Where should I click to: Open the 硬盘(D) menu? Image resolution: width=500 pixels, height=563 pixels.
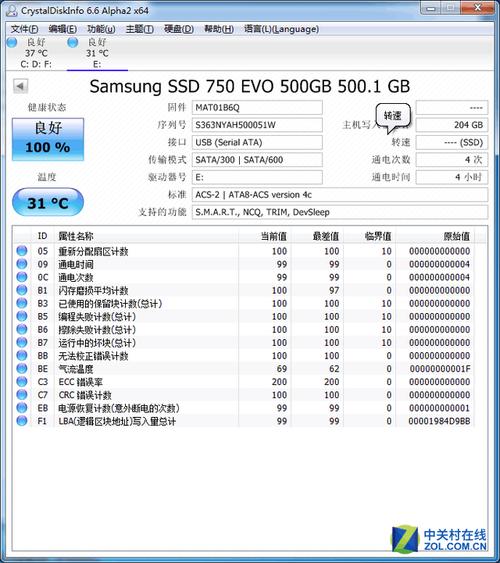click(x=179, y=29)
